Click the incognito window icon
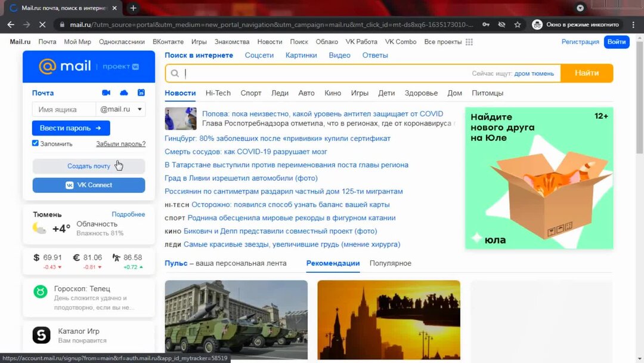This screenshot has height=363, width=644. click(537, 24)
